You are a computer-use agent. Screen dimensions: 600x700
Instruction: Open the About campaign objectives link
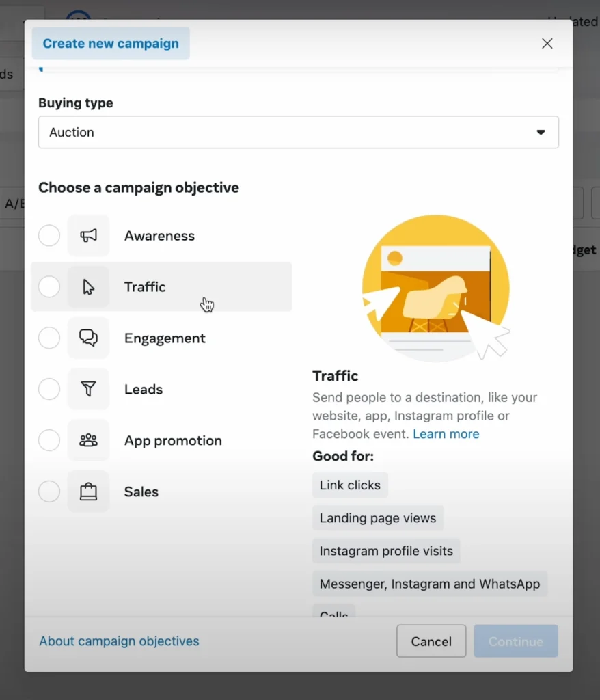[119, 641]
